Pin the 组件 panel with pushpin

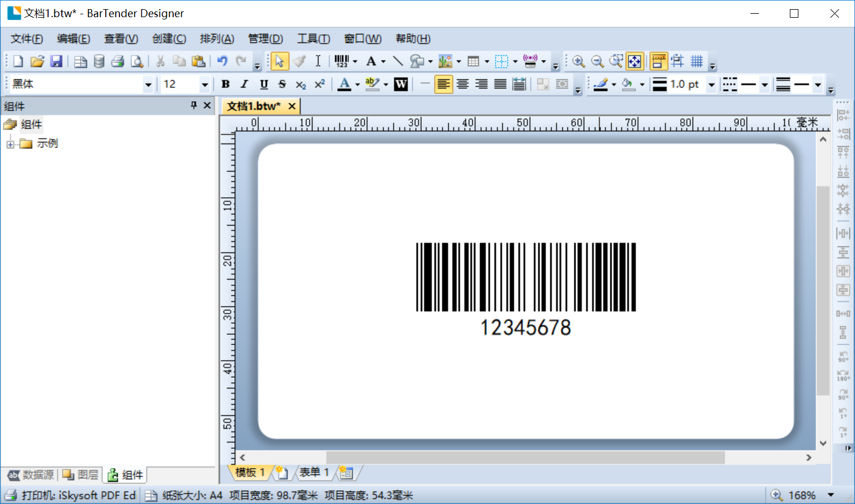click(x=194, y=105)
